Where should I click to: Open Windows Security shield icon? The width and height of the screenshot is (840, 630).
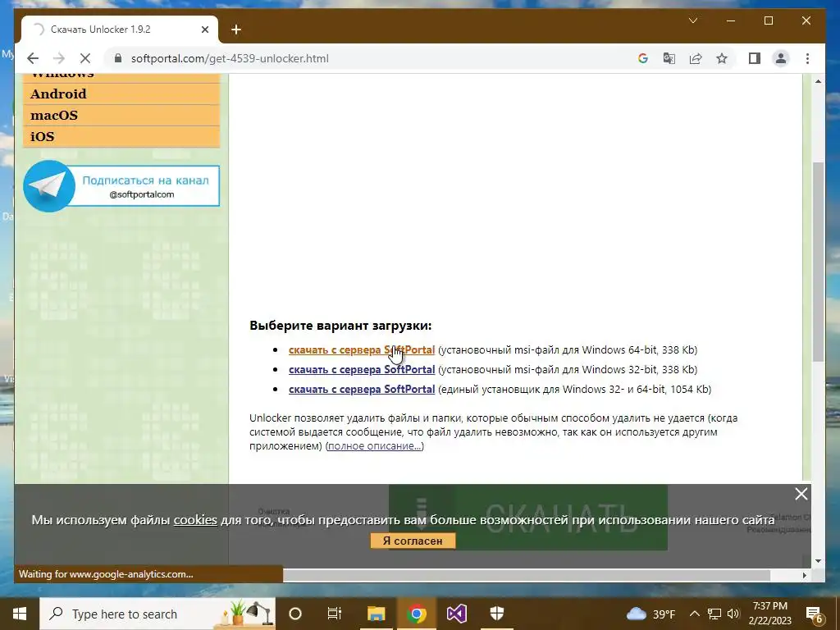click(496, 614)
